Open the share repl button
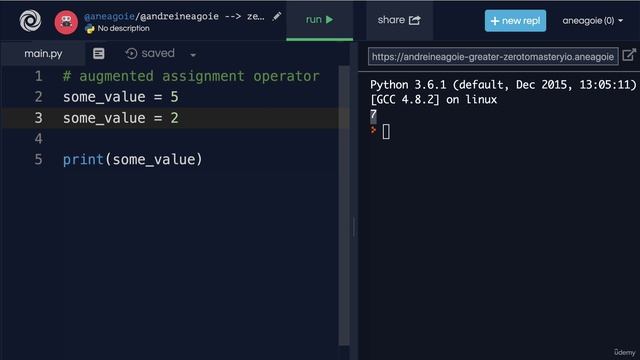The width and height of the screenshot is (640, 360). coord(399,20)
